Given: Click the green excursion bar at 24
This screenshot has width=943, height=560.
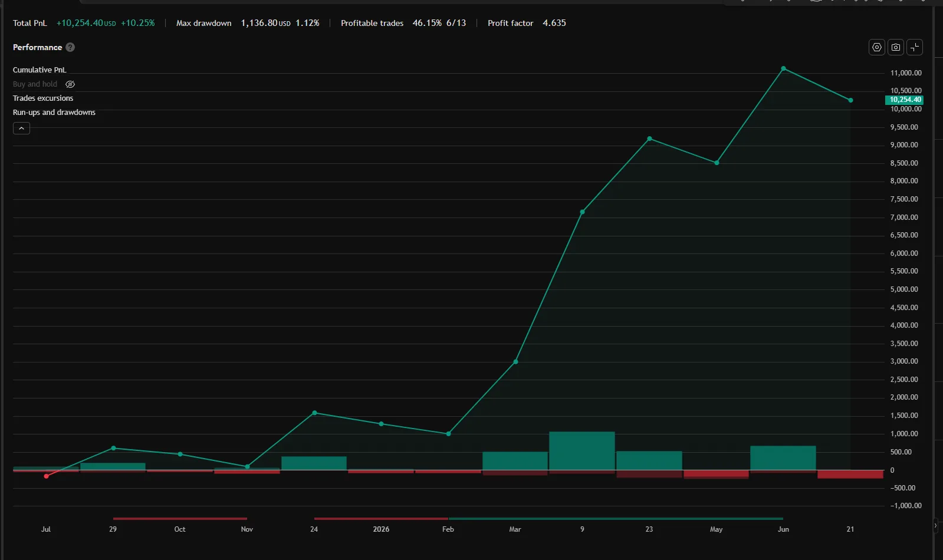Looking at the screenshot, I should pos(314,463).
